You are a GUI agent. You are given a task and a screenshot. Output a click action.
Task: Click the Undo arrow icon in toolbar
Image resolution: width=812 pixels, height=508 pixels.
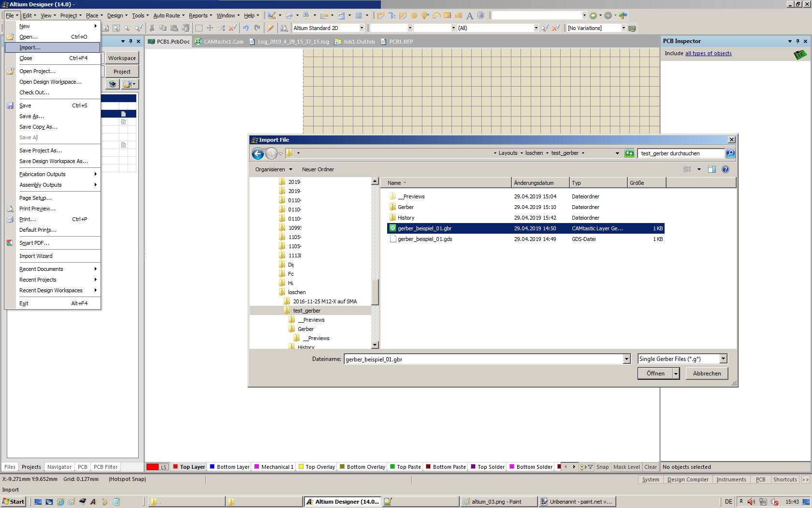click(x=246, y=28)
